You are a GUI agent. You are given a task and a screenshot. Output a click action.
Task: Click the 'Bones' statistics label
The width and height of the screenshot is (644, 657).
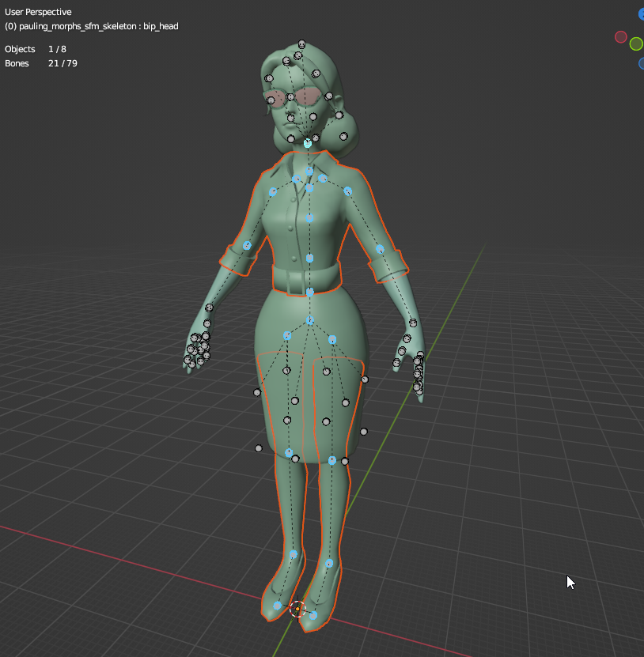(17, 63)
